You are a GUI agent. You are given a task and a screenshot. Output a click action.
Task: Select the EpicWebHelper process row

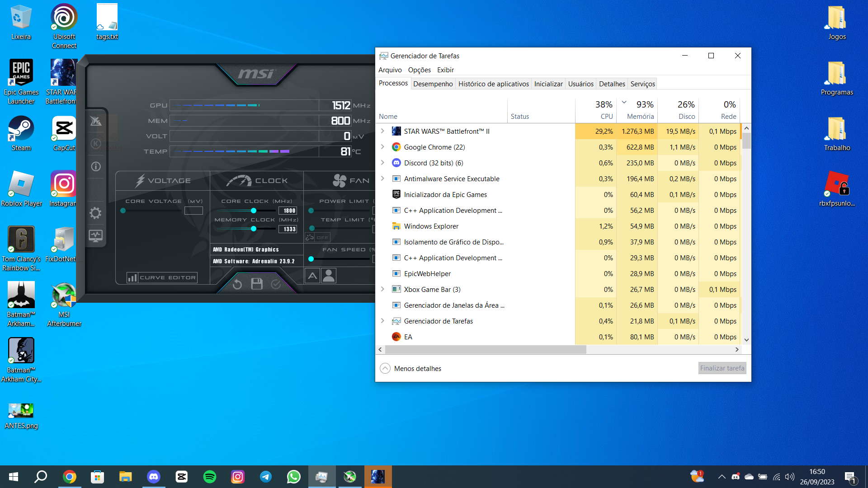point(558,273)
